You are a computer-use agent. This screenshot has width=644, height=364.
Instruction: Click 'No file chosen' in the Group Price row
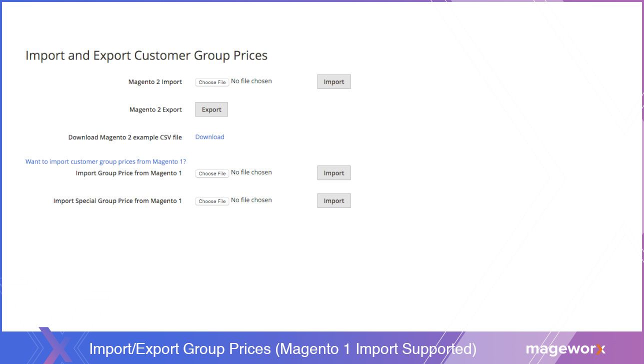tap(251, 172)
